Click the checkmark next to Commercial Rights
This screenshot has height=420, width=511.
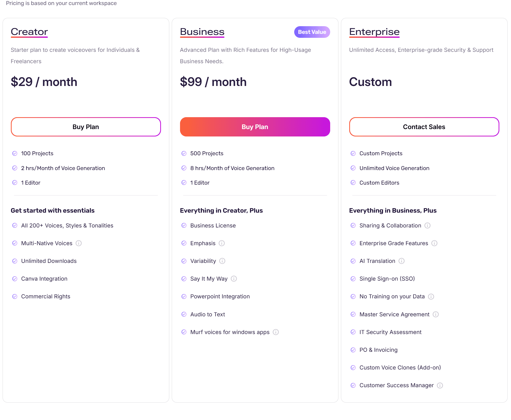coord(15,296)
